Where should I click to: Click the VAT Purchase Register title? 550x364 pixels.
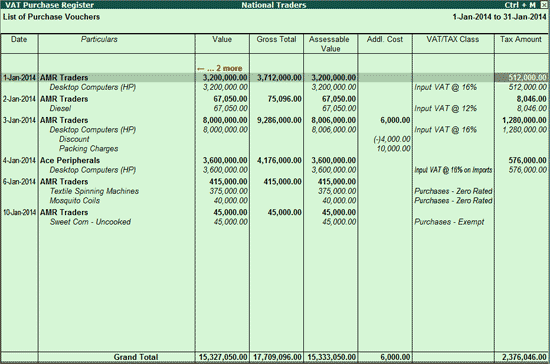click(x=49, y=5)
